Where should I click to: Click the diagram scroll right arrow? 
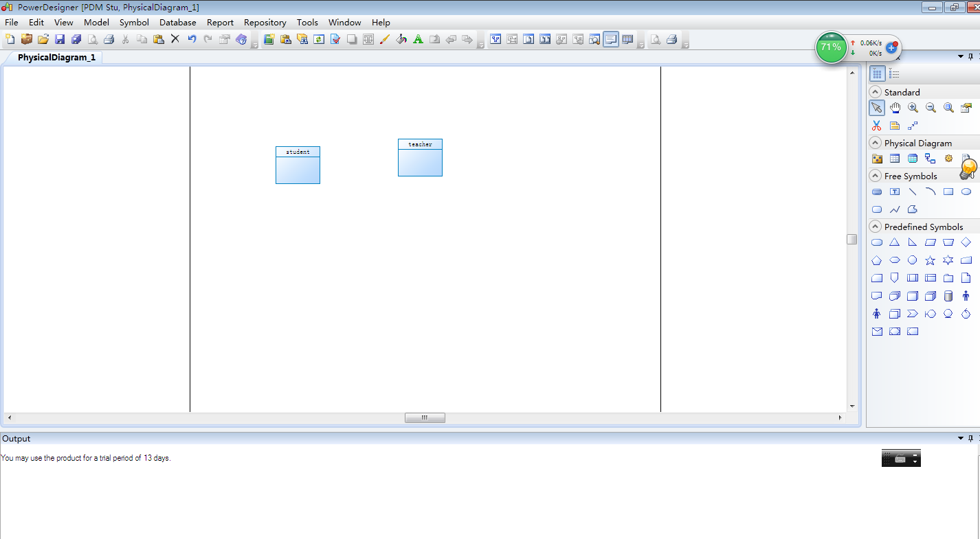point(840,417)
